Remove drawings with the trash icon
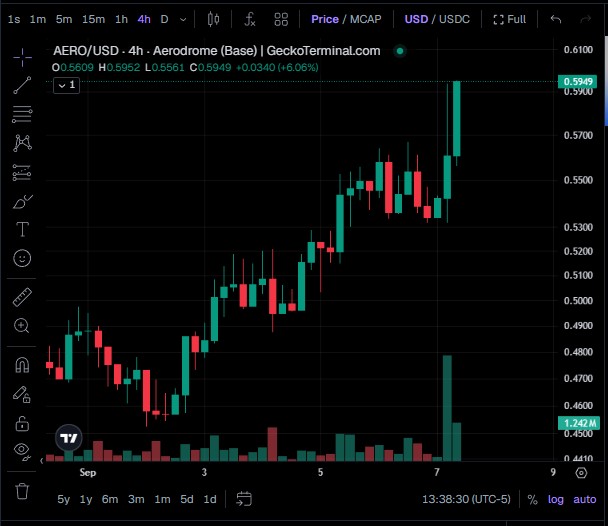 point(22,491)
